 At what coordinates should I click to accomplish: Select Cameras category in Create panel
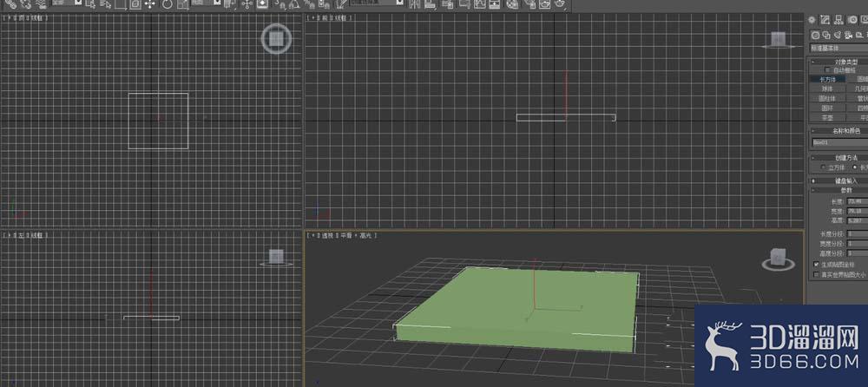848,35
